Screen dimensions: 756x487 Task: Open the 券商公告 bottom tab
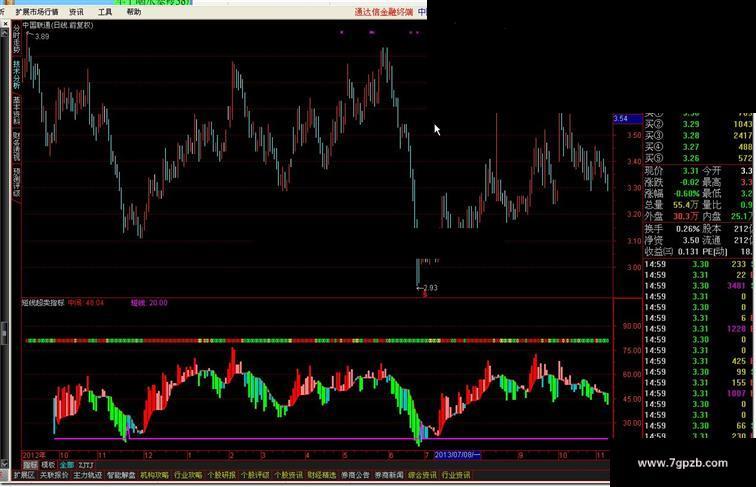[x=355, y=475]
